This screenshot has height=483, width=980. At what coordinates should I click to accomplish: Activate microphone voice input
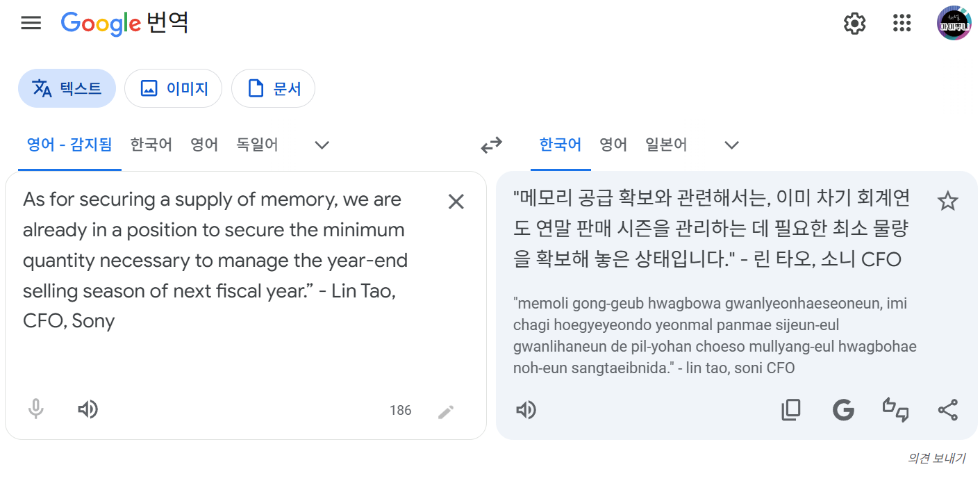[36, 410]
